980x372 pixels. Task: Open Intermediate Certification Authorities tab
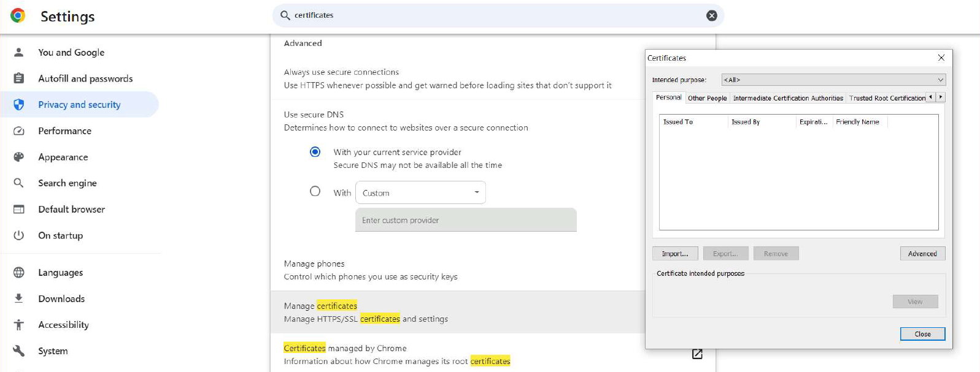coord(787,98)
